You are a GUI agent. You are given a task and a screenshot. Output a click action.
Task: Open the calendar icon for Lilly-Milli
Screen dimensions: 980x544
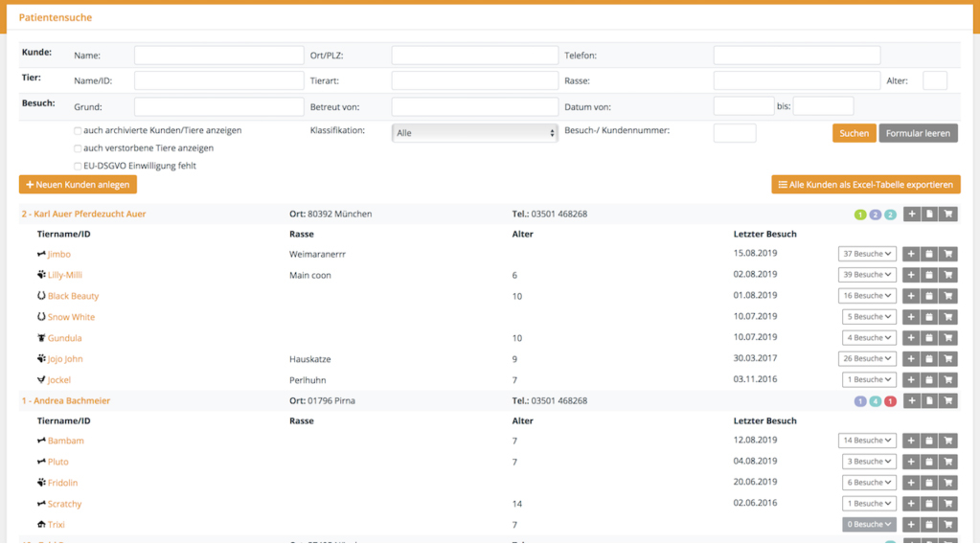point(929,275)
